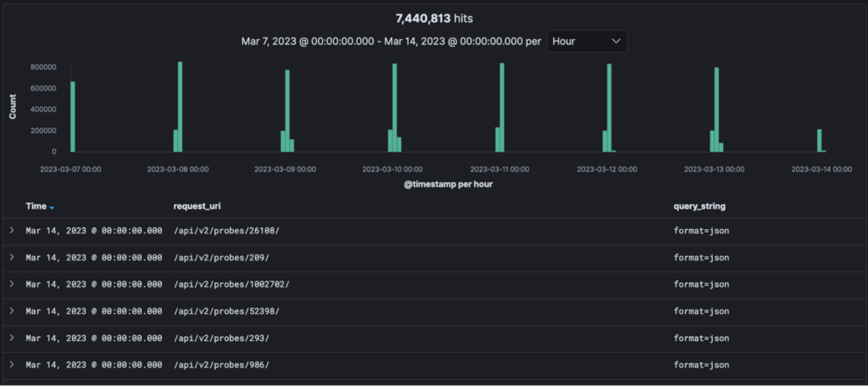868x386 pixels.
Task: Click the tallest bar before 2023-03-12 00:00
Action: [609, 108]
